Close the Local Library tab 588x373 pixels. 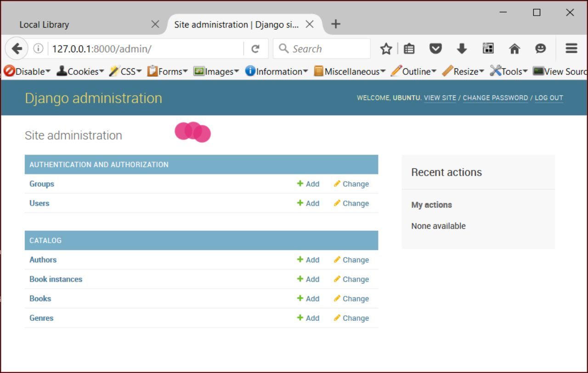click(x=155, y=24)
